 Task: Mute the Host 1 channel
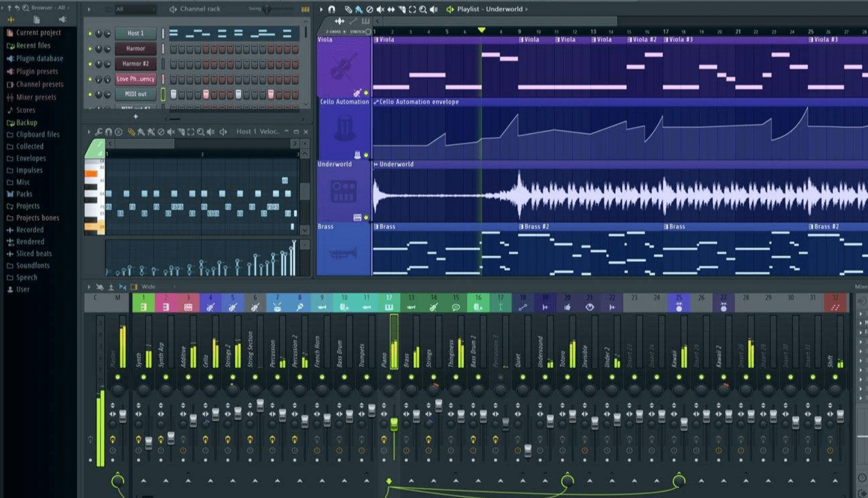pyautogui.click(x=90, y=33)
